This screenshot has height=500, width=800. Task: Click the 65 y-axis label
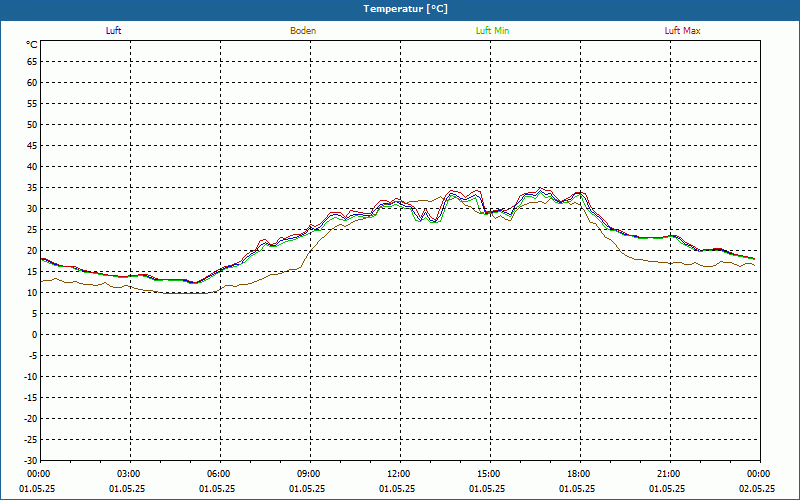32,62
